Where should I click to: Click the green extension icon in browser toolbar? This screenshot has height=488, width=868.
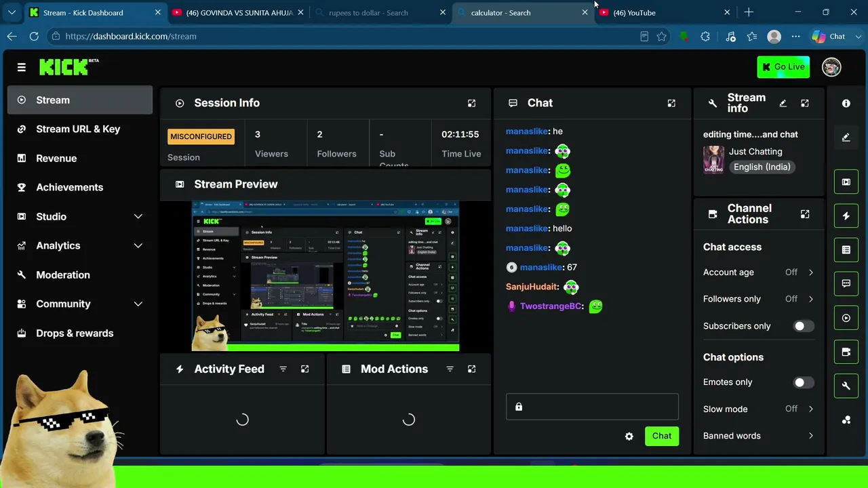coord(684,37)
